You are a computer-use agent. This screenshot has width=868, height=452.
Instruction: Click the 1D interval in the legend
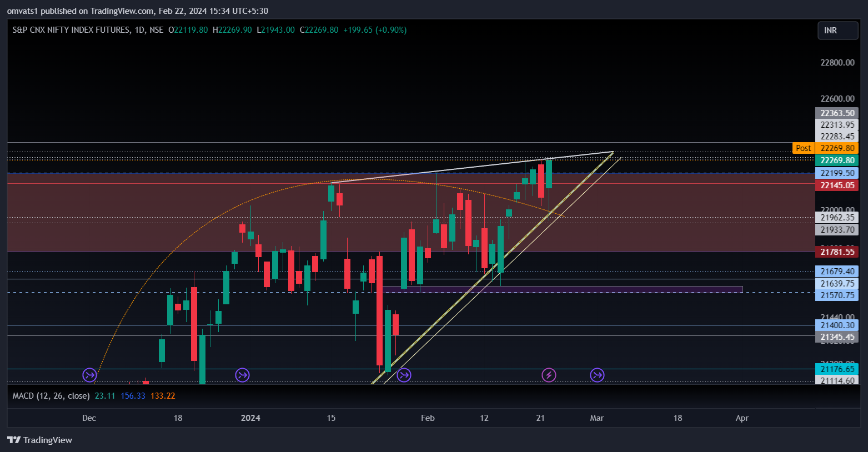click(139, 30)
